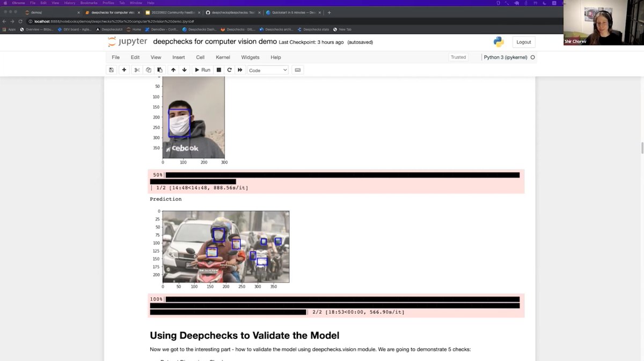This screenshot has height=361, width=644.
Task: Open the Home bookmark
Action: [134, 30]
